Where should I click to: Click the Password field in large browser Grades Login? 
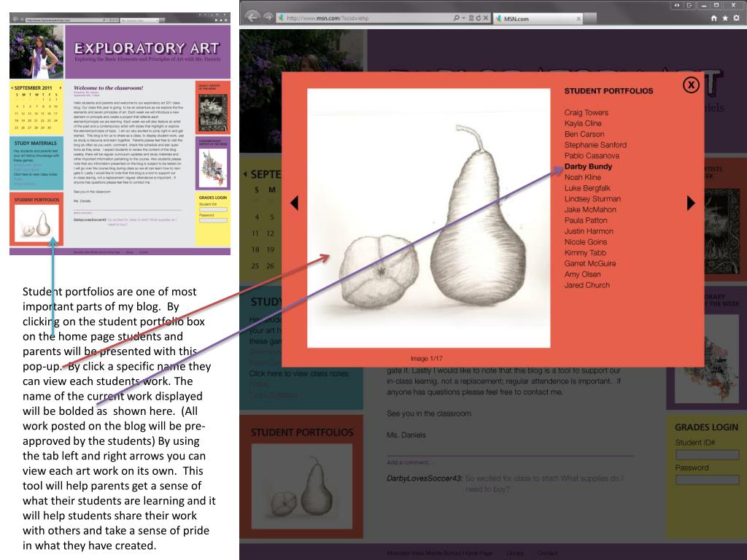tap(707, 480)
